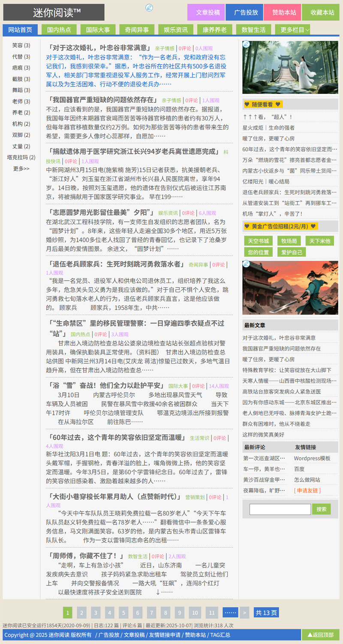Select the 代替 (3) tag
The width and height of the screenshot is (343, 644).
point(21,57)
